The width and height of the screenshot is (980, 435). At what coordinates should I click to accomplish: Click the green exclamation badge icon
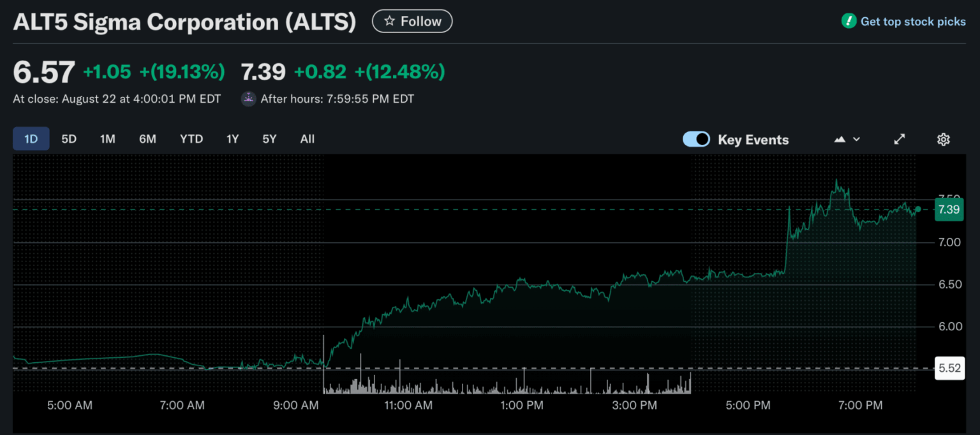849,21
